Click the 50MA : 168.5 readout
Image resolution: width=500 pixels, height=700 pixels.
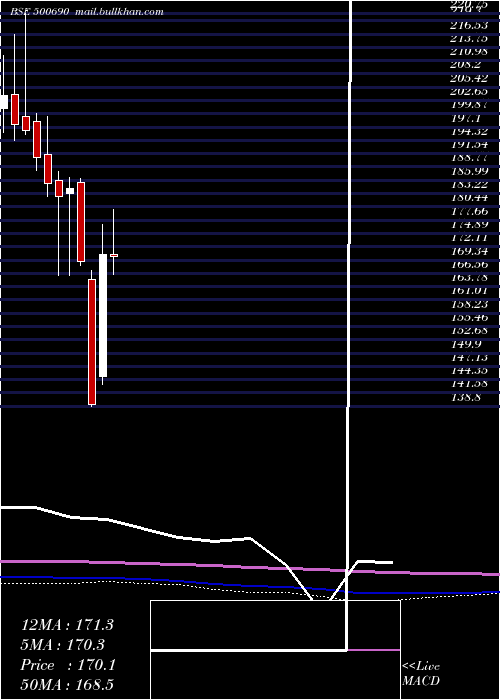pyautogui.click(x=69, y=685)
